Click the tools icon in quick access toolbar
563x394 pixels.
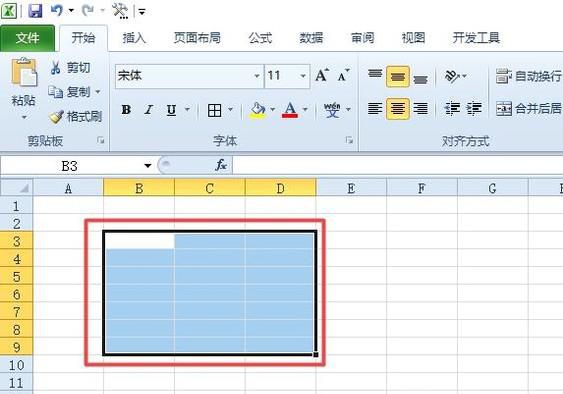click(x=120, y=11)
